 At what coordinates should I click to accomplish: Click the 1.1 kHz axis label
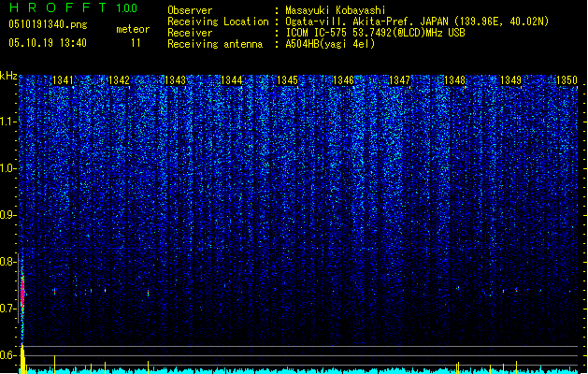coord(7,122)
